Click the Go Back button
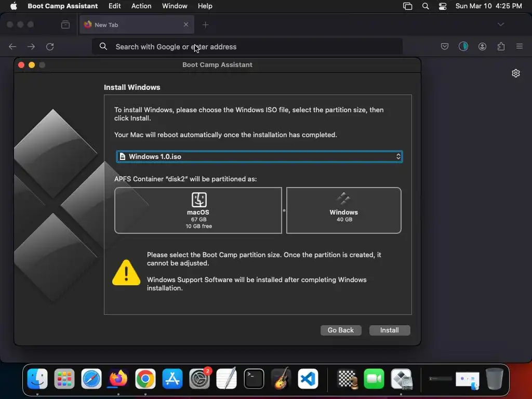The height and width of the screenshot is (399, 532). (x=341, y=330)
